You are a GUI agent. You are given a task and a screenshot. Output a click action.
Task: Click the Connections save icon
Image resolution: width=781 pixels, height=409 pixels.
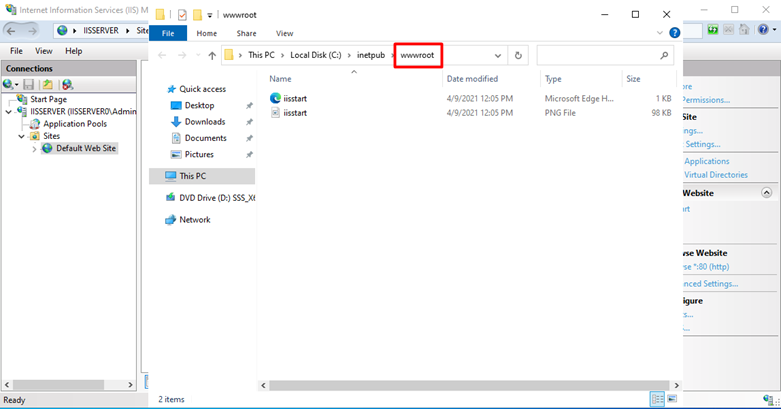coord(29,85)
